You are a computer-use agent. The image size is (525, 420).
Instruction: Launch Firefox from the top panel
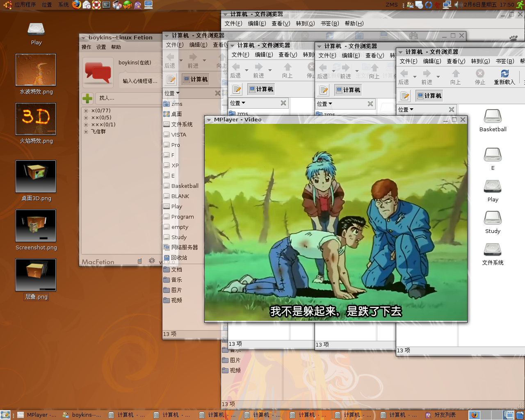click(x=77, y=5)
